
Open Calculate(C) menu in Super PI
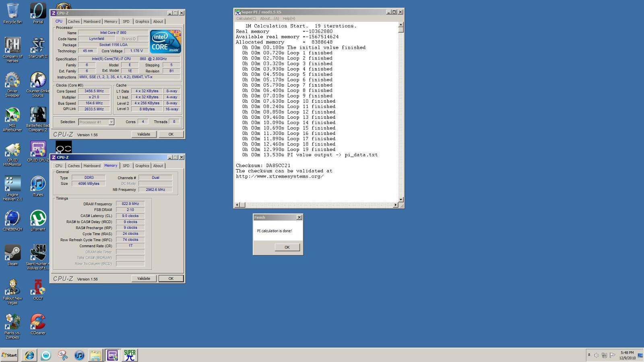(246, 19)
